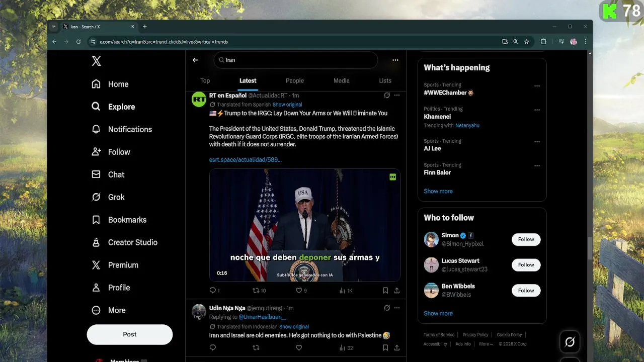Image resolution: width=644 pixels, height=362 pixels.
Task: Open Explore in the sidebar
Action: pyautogui.click(x=113, y=107)
